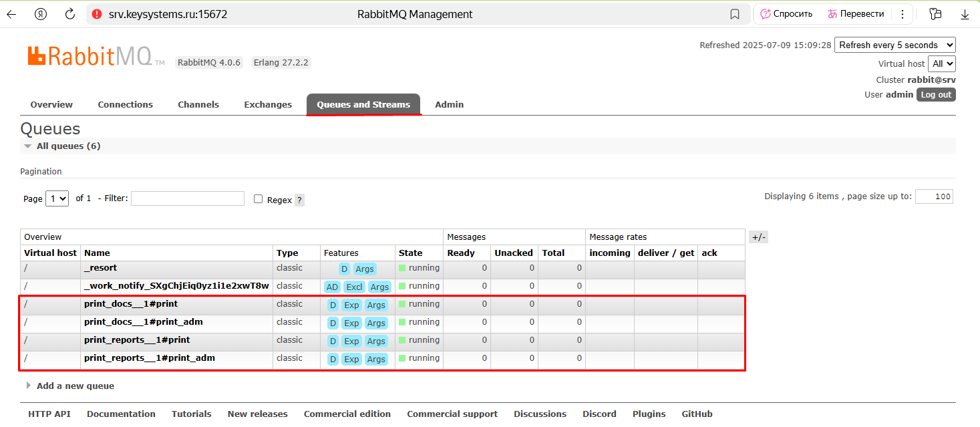Viewport: 980px width, 427px height.
Task: Open queue print_reports__1#print
Action: [137, 340]
